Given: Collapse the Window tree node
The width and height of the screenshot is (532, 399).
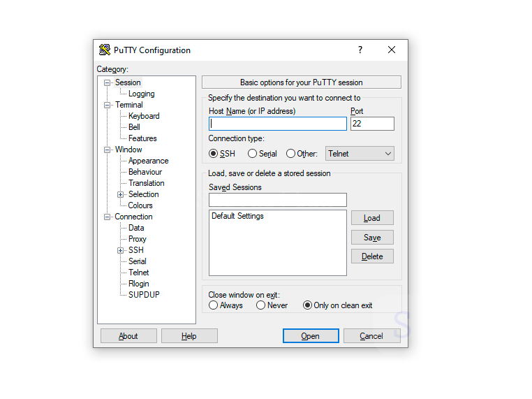Looking at the screenshot, I should (108, 150).
